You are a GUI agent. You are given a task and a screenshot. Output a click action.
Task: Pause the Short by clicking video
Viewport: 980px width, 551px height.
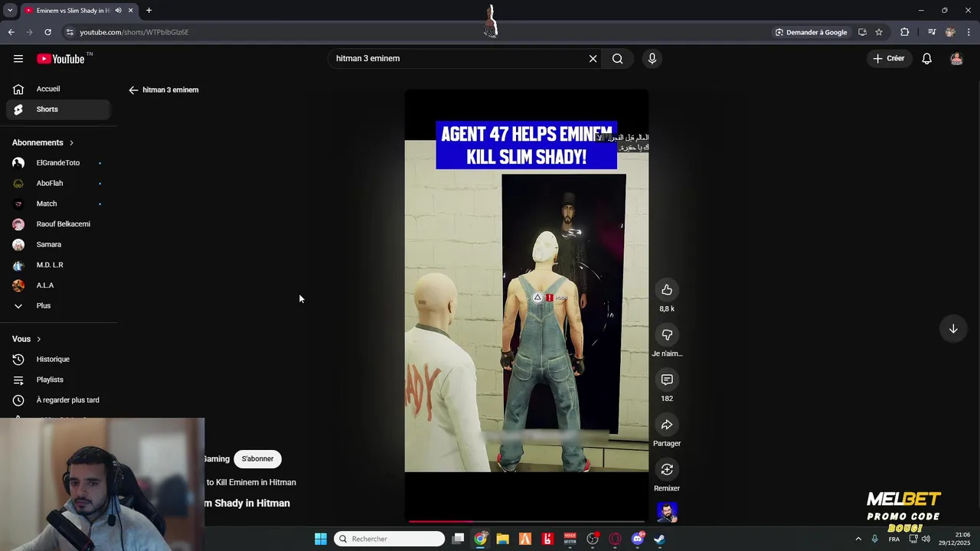526,306
